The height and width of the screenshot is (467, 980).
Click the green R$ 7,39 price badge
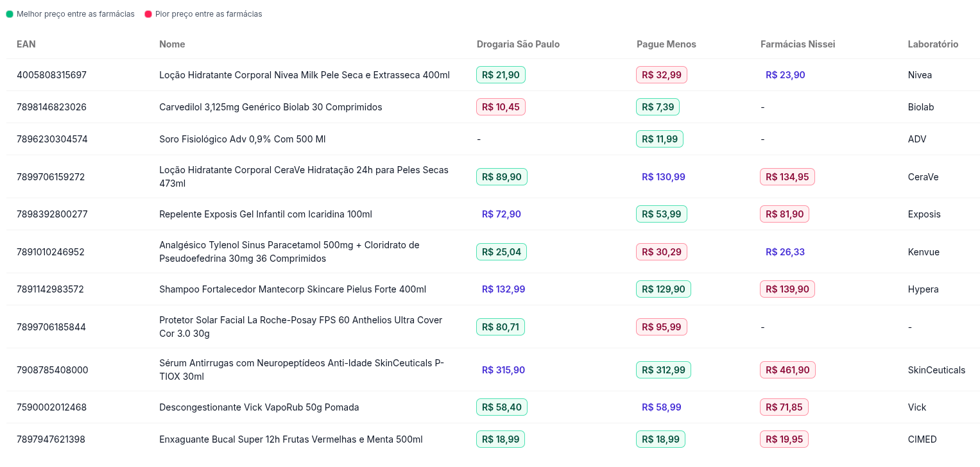click(658, 107)
